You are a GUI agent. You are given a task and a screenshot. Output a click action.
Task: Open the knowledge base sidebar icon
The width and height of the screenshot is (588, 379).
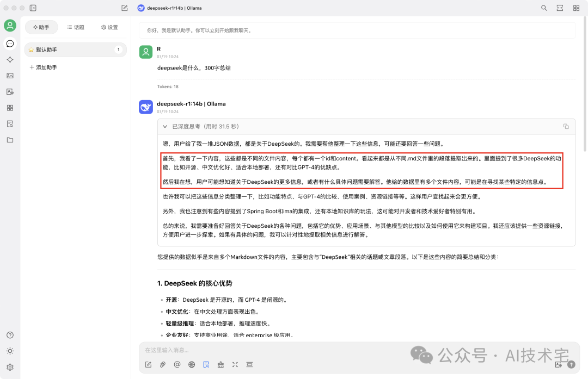coord(10,124)
